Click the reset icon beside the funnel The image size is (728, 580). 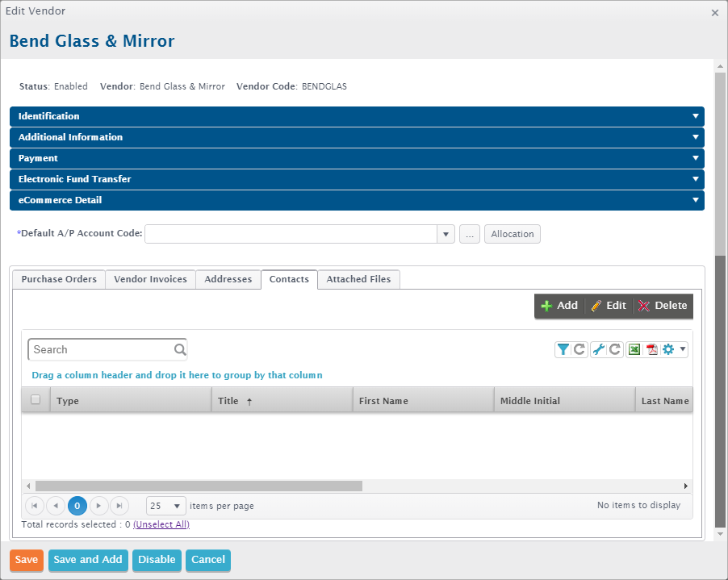[x=579, y=349]
